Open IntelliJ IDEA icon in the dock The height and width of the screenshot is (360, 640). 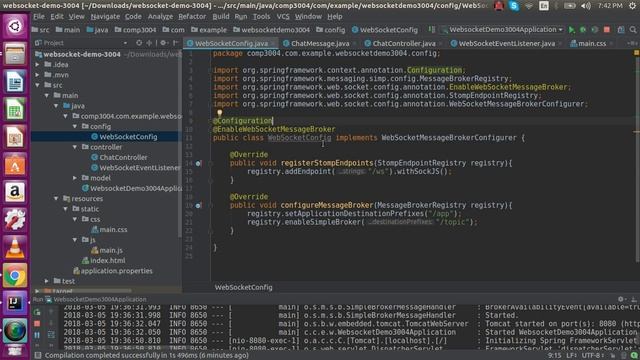click(x=15, y=303)
